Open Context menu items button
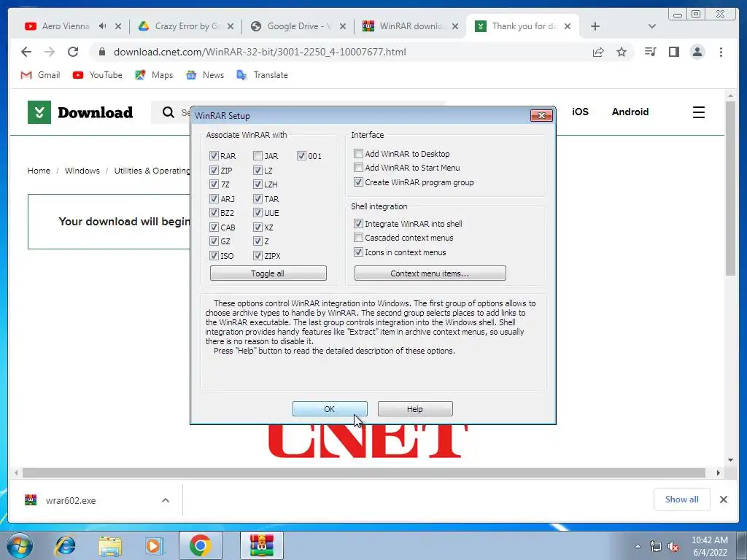 [x=430, y=273]
